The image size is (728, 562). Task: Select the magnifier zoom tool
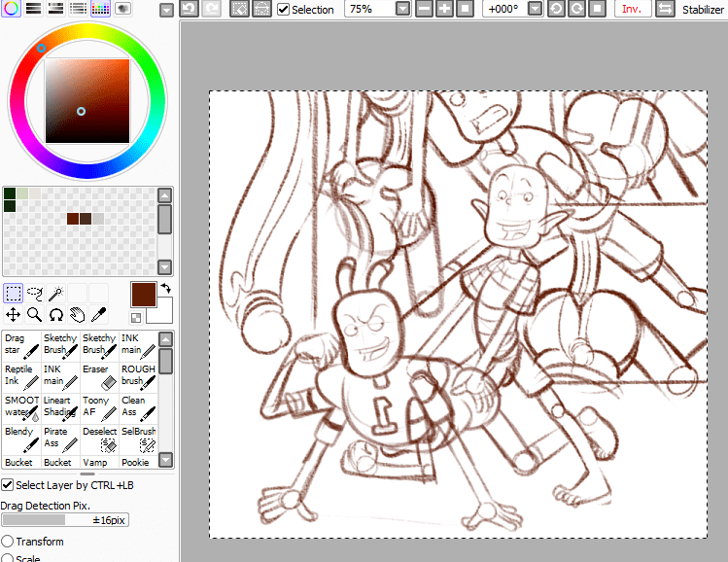[x=34, y=315]
